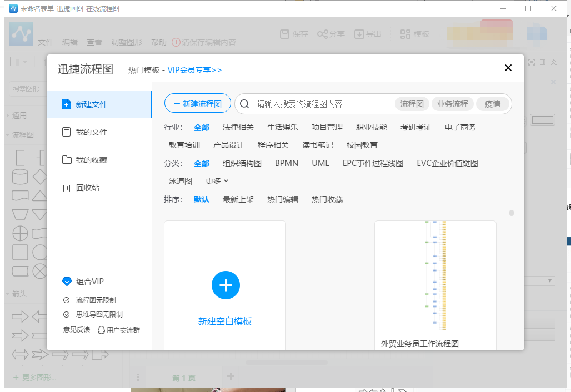Filter industry by 考研考证
This screenshot has width=571, height=392.
(415, 127)
